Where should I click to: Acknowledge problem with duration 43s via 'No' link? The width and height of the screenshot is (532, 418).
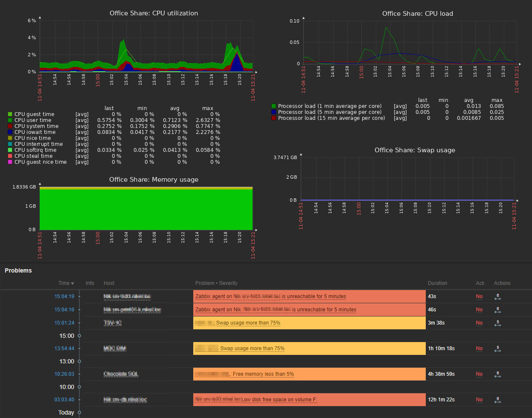point(479,296)
